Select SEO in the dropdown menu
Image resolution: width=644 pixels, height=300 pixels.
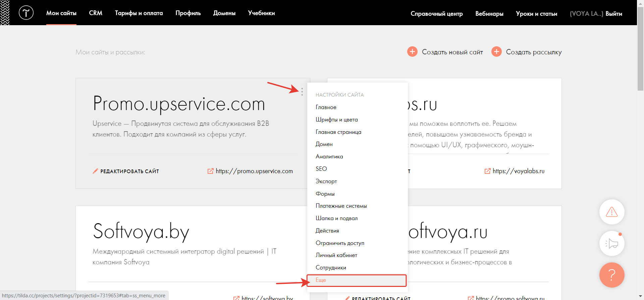[x=321, y=169]
